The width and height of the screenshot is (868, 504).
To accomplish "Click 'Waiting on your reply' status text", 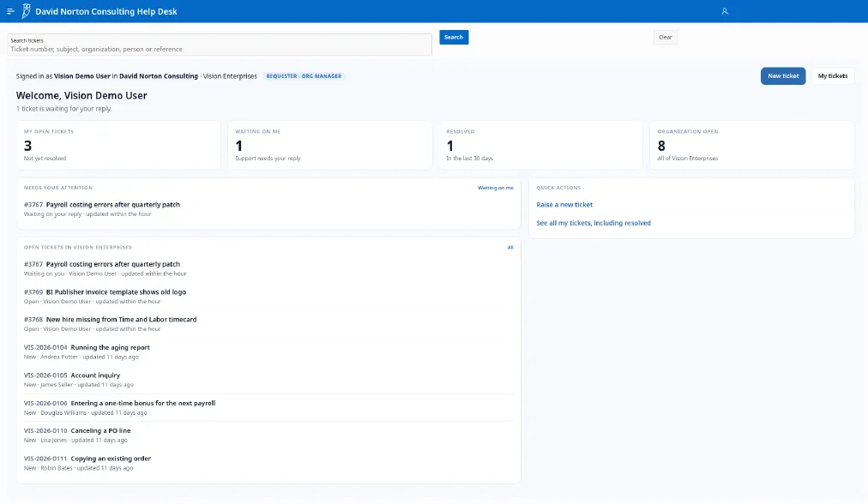I will pyautogui.click(x=52, y=214).
